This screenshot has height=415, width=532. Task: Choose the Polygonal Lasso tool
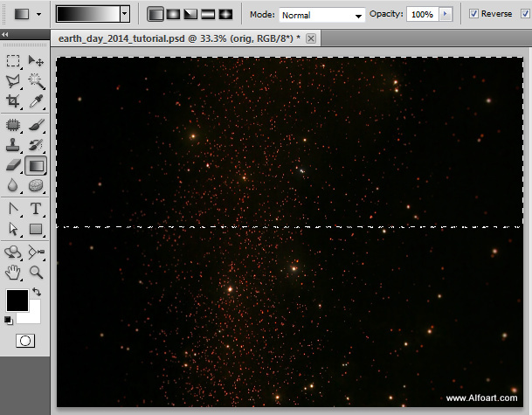coord(13,81)
